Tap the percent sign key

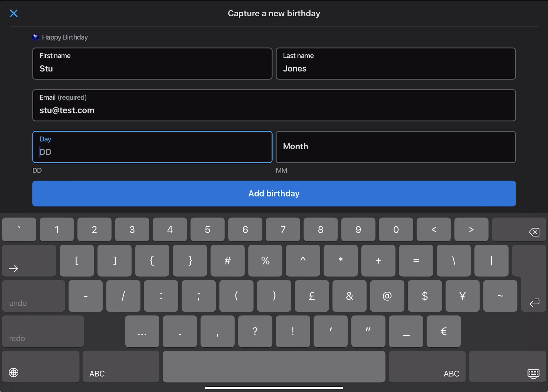tap(265, 261)
